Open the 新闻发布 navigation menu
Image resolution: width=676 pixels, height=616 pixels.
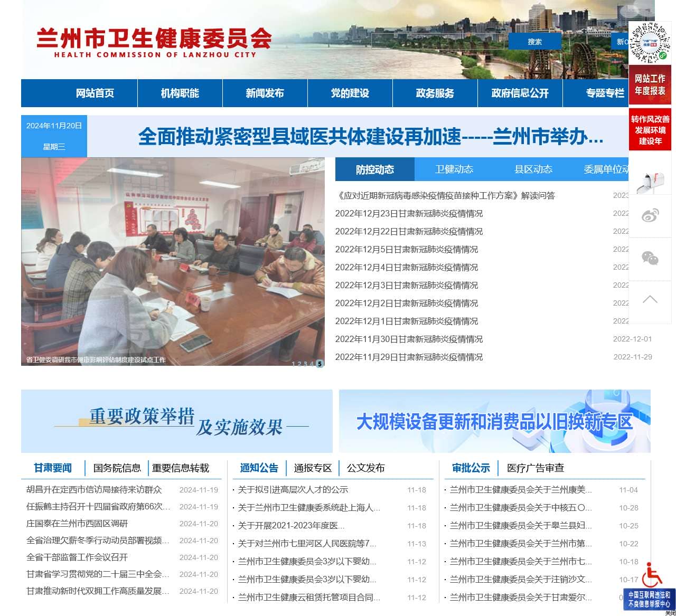click(x=265, y=93)
